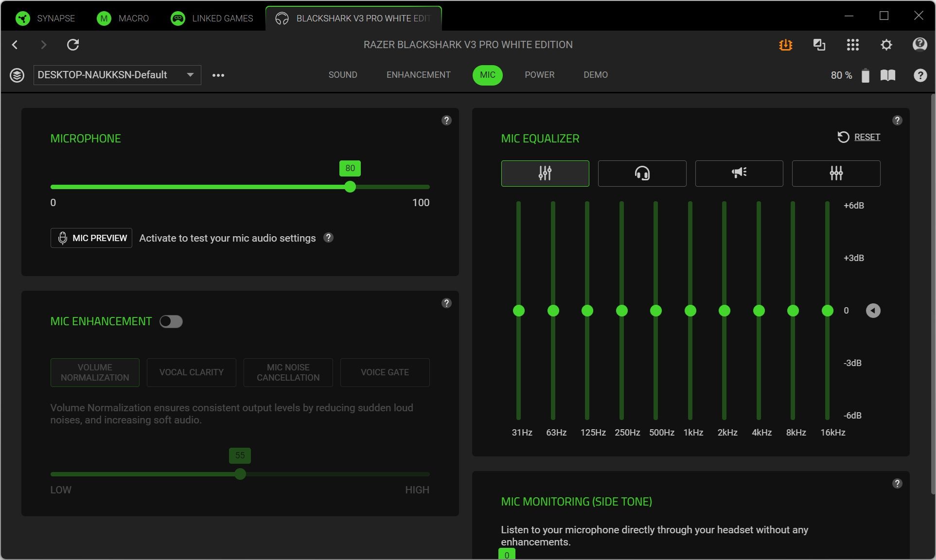This screenshot has width=936, height=560.
Task: Select the headset mic equalizer preset
Action: [642, 173]
